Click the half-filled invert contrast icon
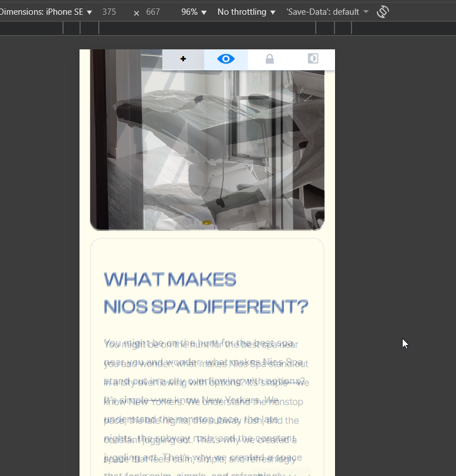This screenshot has width=456, height=476. (313, 58)
